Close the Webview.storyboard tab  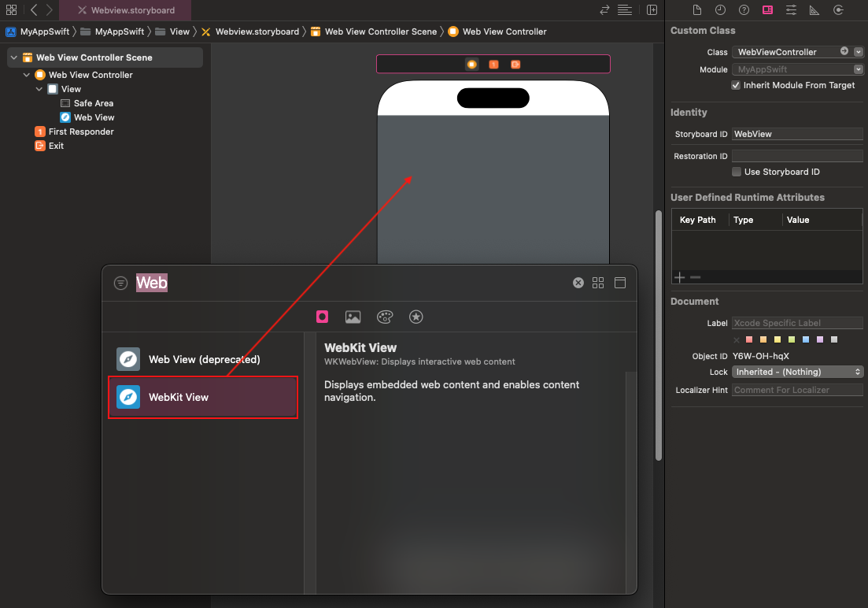(82, 10)
